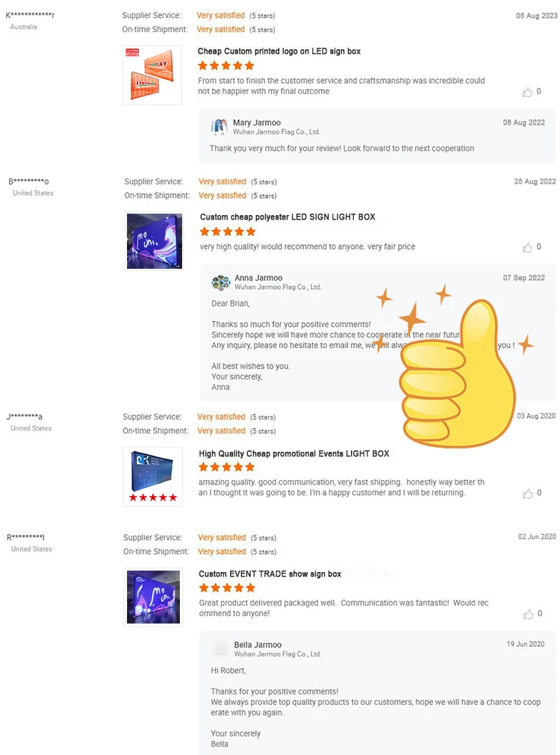View the trade show sign box thumbnail
The width and height of the screenshot is (560, 755).
[153, 597]
